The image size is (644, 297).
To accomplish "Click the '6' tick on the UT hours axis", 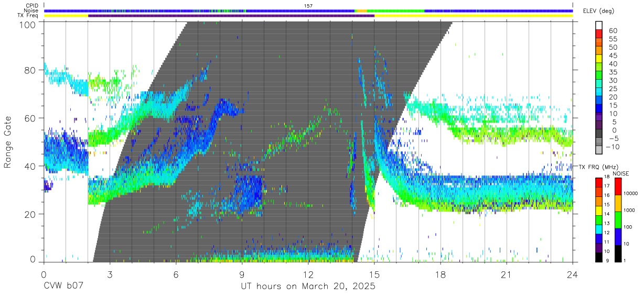I will pos(176,274).
